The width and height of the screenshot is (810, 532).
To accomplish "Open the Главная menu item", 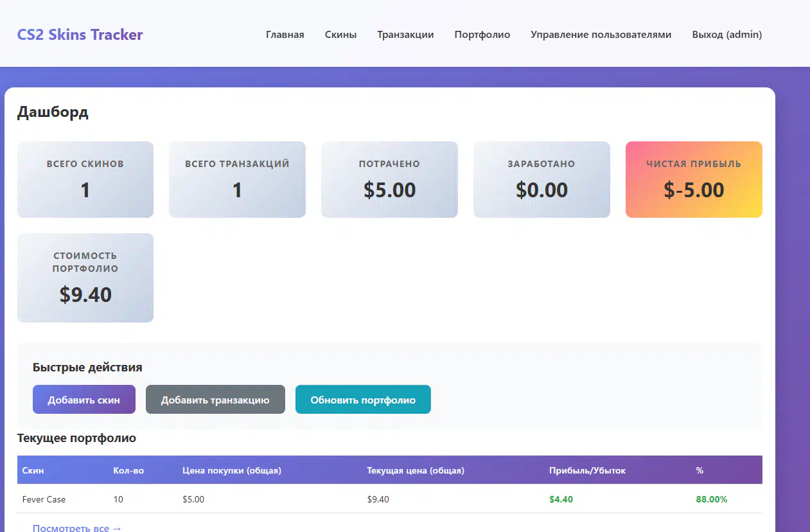I will click(285, 35).
